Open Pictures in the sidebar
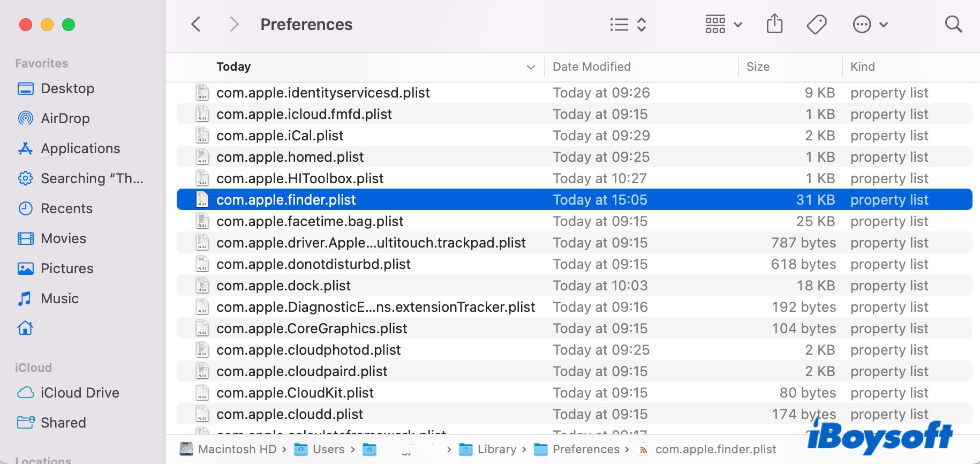980x464 pixels. pos(55,268)
